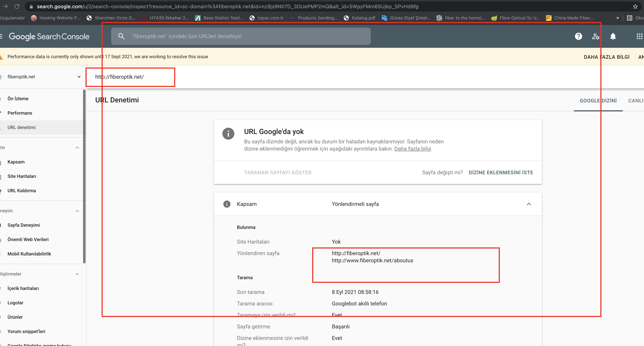This screenshot has height=346, width=644.
Task: Open URL Kaldırma in the sidebar
Action: point(22,191)
